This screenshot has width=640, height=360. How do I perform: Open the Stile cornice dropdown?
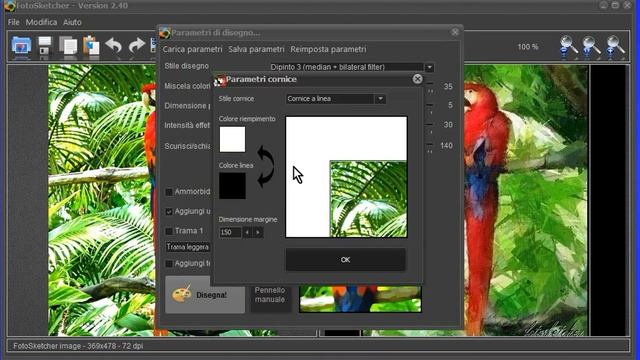336,99
